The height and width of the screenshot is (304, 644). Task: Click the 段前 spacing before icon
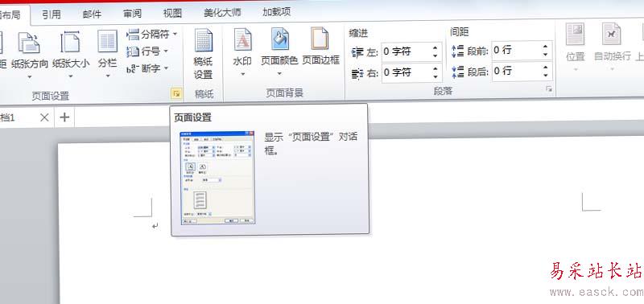(457, 51)
